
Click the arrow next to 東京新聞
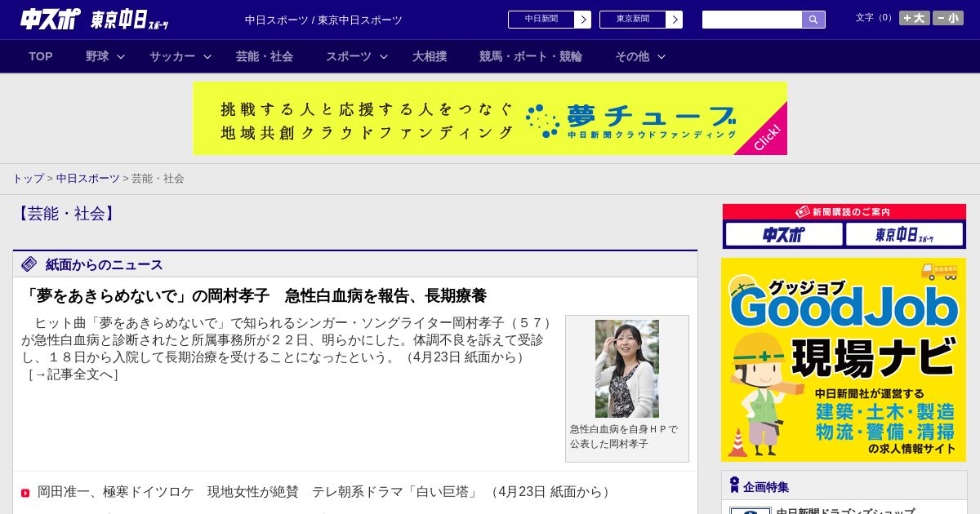point(674,20)
